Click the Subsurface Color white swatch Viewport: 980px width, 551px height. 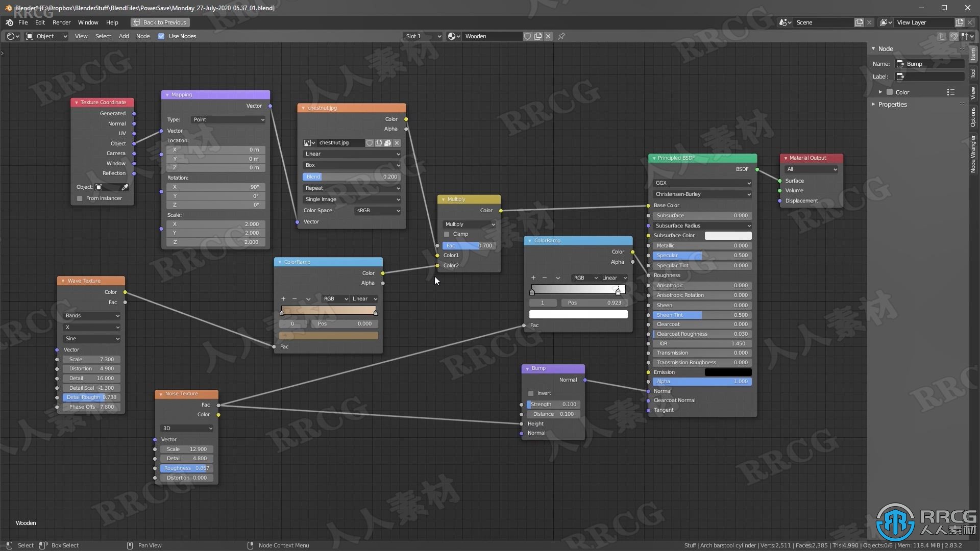728,236
